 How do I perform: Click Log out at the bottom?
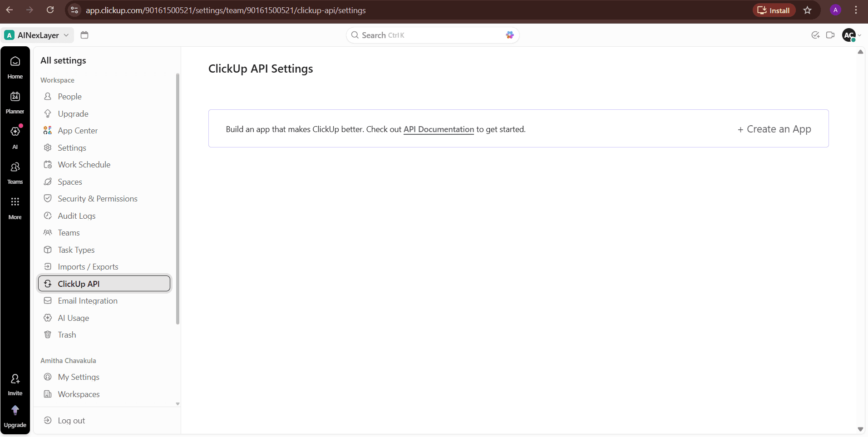[x=72, y=420]
